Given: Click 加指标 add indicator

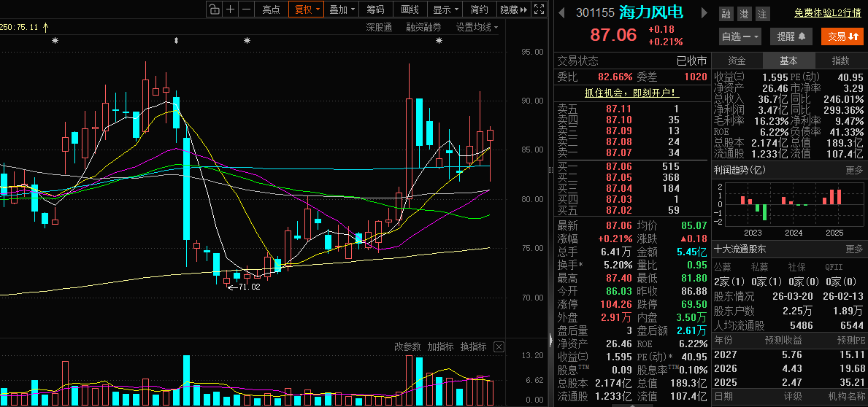Looking at the screenshot, I should pos(441,346).
